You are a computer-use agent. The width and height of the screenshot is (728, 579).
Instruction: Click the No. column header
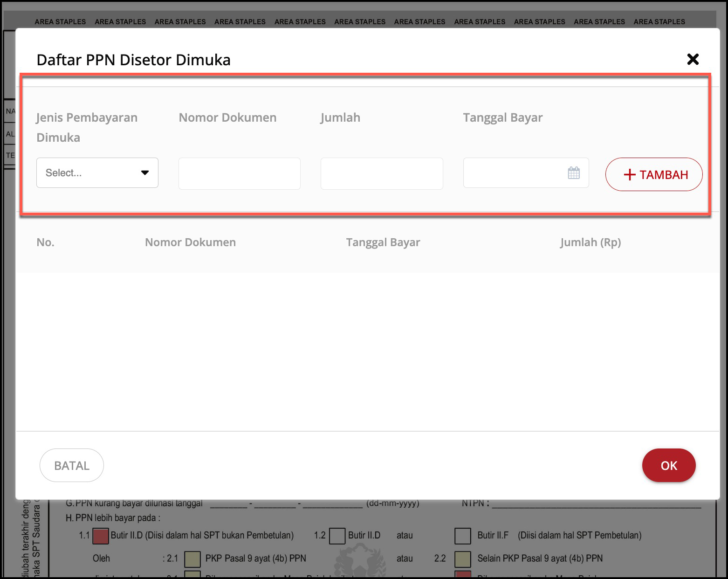click(45, 242)
